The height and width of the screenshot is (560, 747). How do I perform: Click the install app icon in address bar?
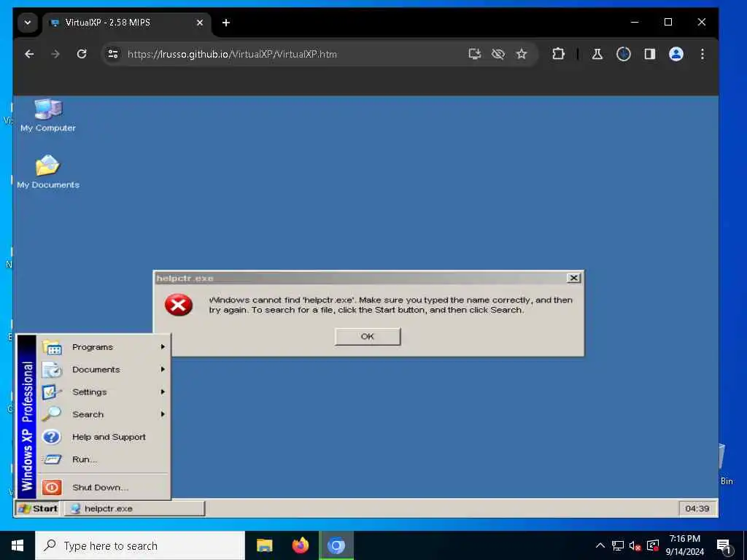(474, 54)
